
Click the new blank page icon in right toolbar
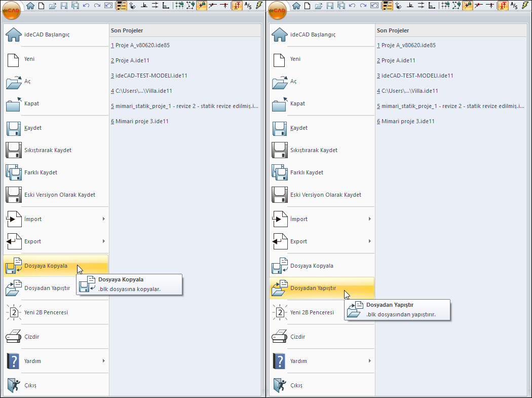click(x=308, y=6)
